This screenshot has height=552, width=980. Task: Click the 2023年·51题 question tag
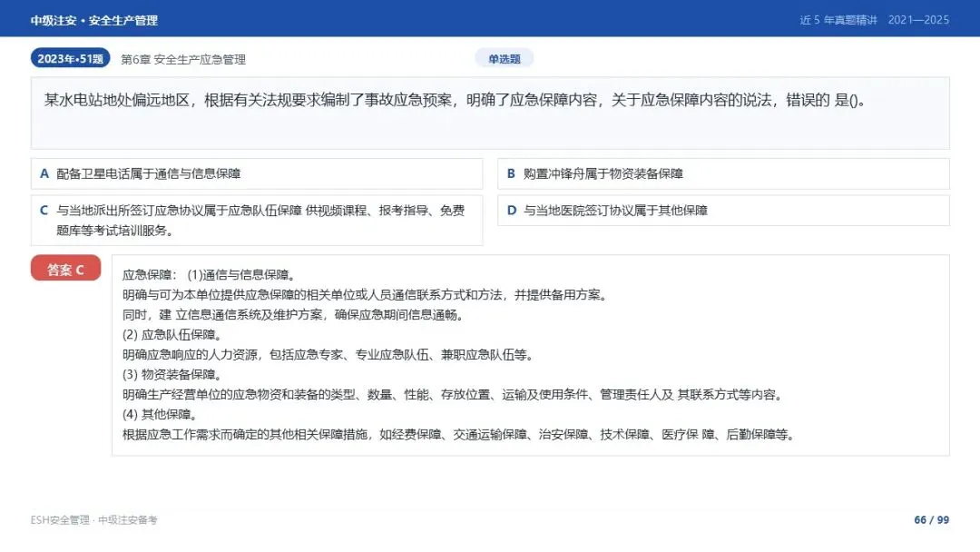click(70, 58)
